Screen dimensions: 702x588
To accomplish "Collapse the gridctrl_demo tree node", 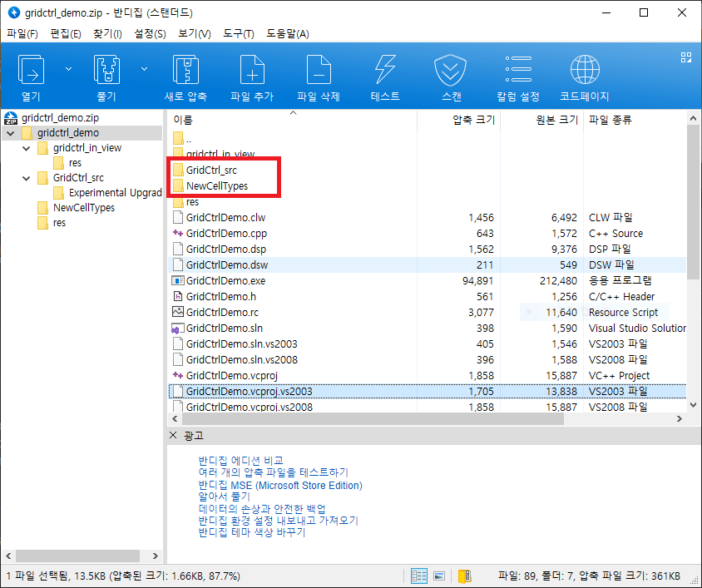I will (11, 133).
